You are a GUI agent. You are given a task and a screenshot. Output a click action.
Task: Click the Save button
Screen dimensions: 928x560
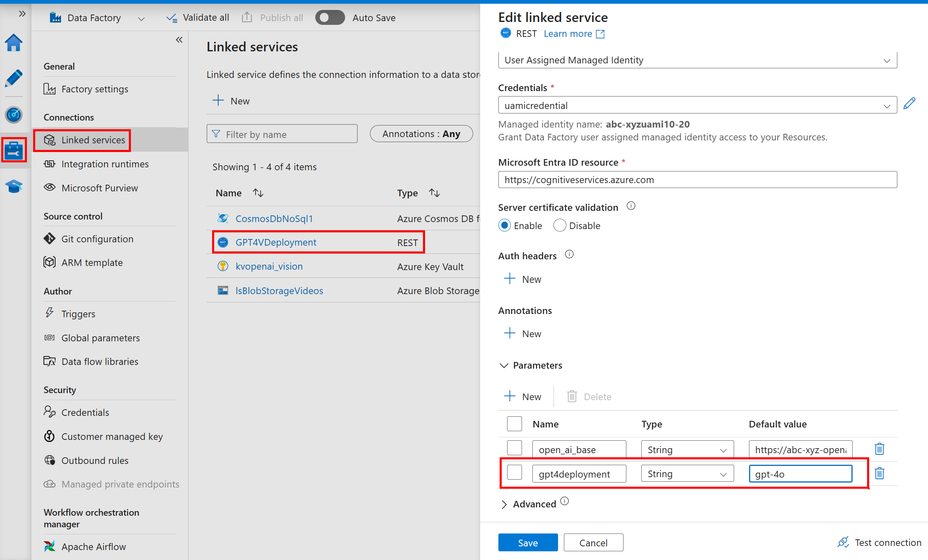528,543
